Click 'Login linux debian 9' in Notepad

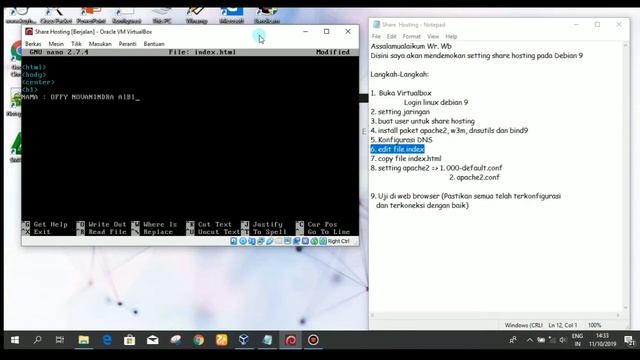click(x=436, y=102)
